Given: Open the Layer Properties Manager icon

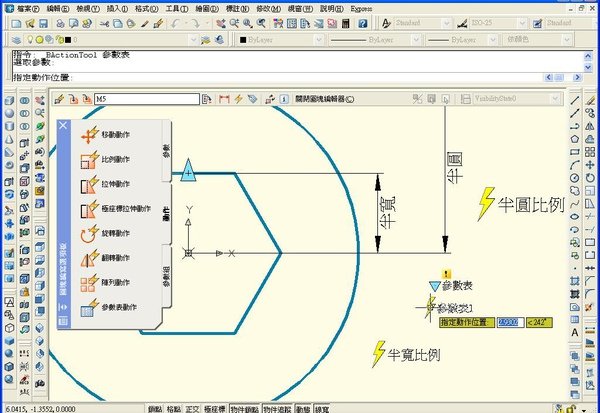Looking at the screenshot, I should 16,40.
